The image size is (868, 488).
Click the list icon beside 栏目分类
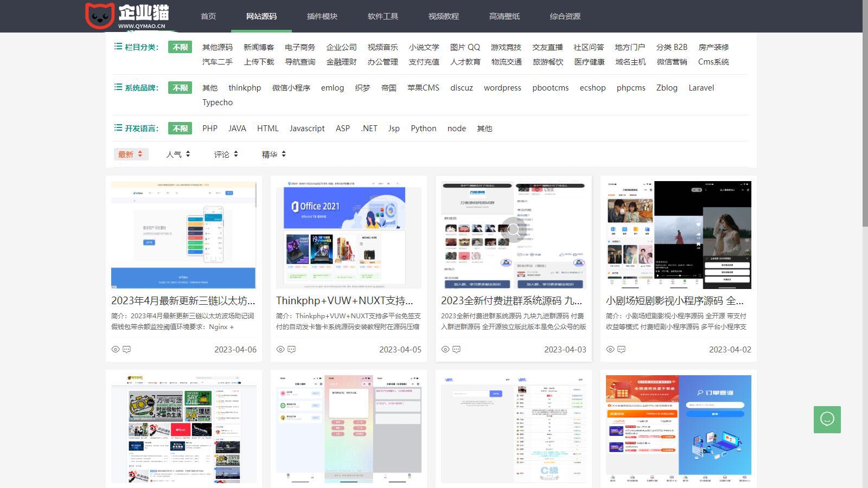click(x=118, y=47)
